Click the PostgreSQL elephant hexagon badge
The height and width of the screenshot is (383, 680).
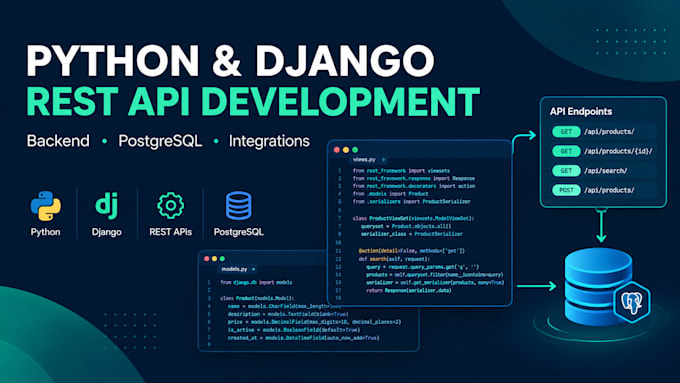click(x=632, y=302)
